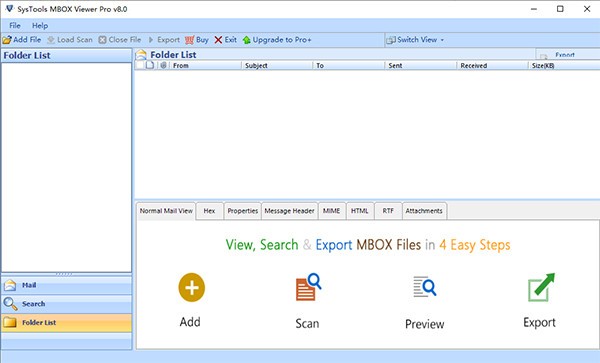600x363 pixels.
Task: Switch to the Properties tab
Action: click(x=243, y=211)
